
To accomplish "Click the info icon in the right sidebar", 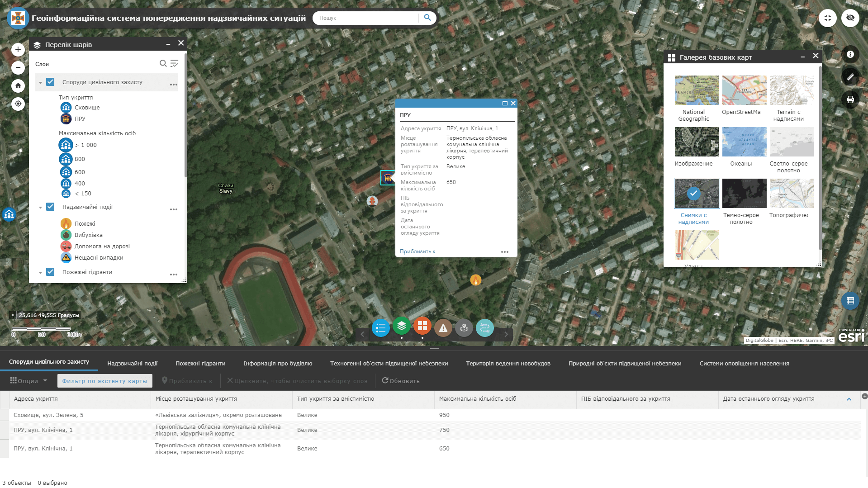I will click(x=850, y=54).
